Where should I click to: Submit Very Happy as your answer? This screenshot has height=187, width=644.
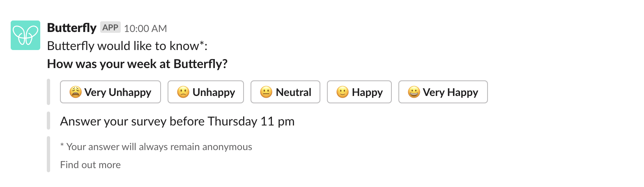point(443,92)
